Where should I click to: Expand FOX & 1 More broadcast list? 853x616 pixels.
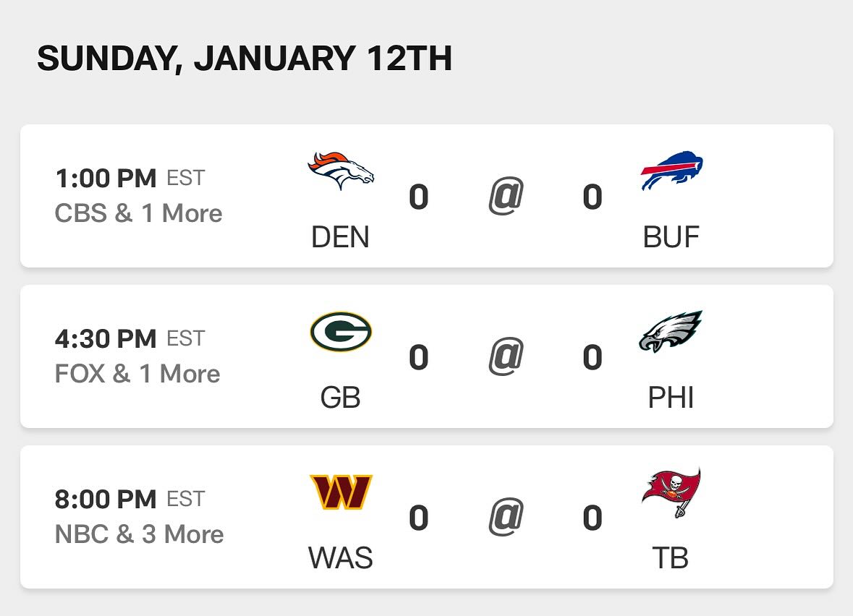point(137,374)
